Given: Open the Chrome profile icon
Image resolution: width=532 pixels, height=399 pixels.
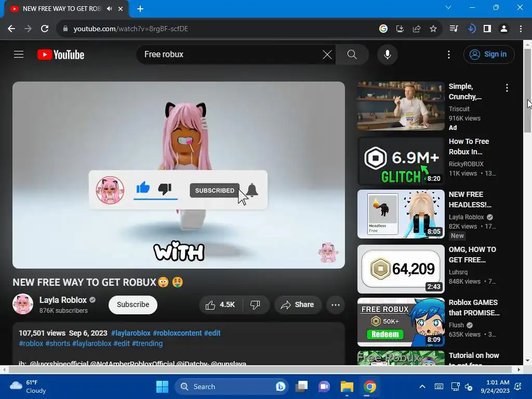Looking at the screenshot, I should [x=504, y=29].
